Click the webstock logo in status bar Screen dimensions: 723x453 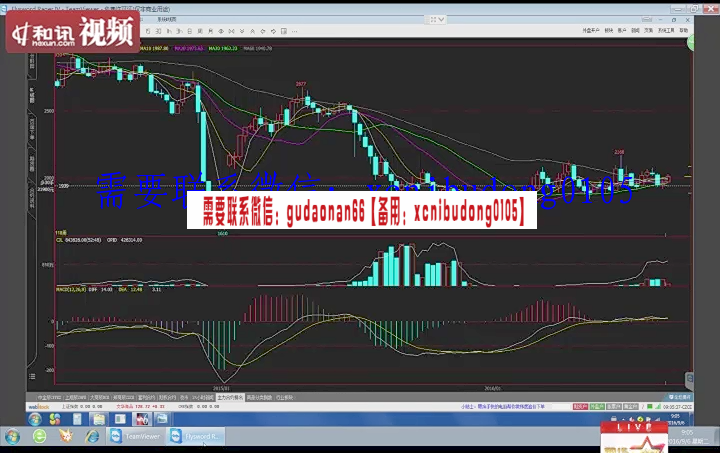pyautogui.click(x=39, y=407)
